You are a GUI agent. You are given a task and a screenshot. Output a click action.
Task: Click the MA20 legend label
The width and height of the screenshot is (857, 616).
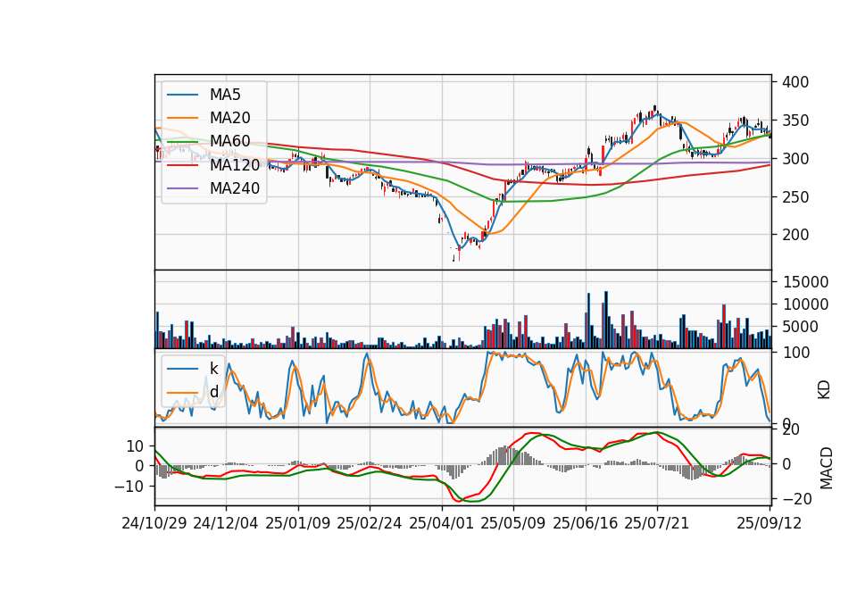pyautogui.click(x=229, y=118)
